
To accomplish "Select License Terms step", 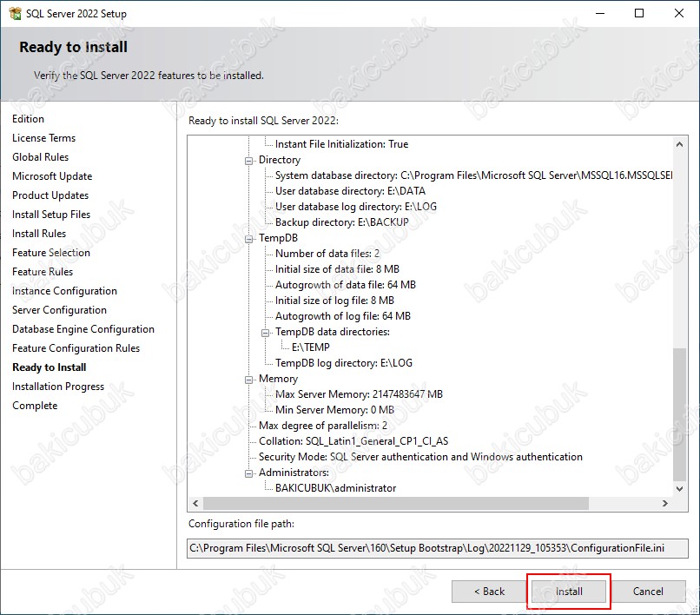I will (43, 138).
